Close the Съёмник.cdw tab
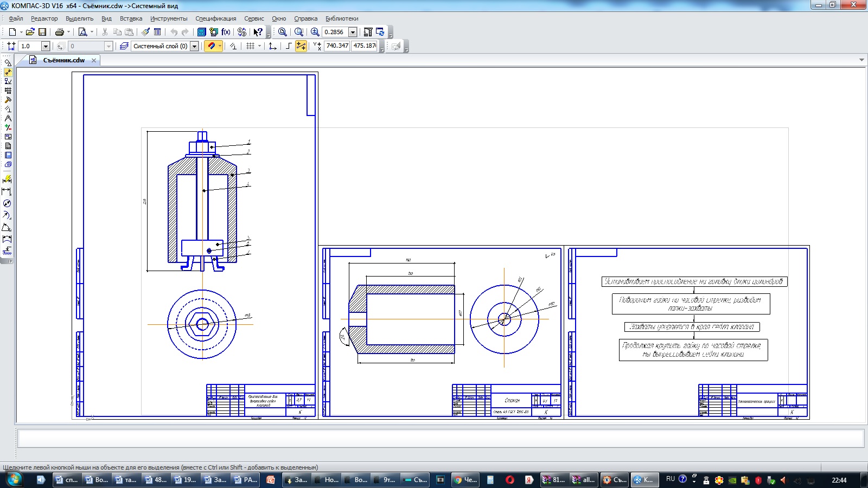This screenshot has width=868, height=488. pos(94,60)
